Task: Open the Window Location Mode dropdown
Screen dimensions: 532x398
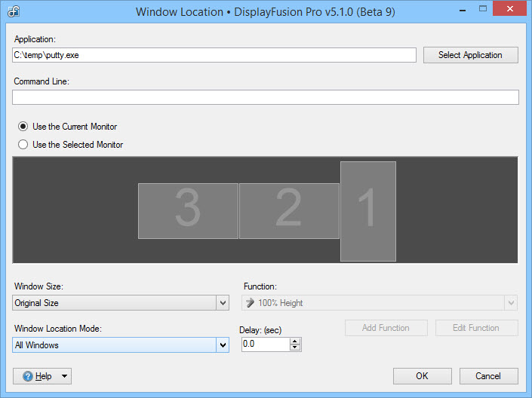Action: coord(121,344)
